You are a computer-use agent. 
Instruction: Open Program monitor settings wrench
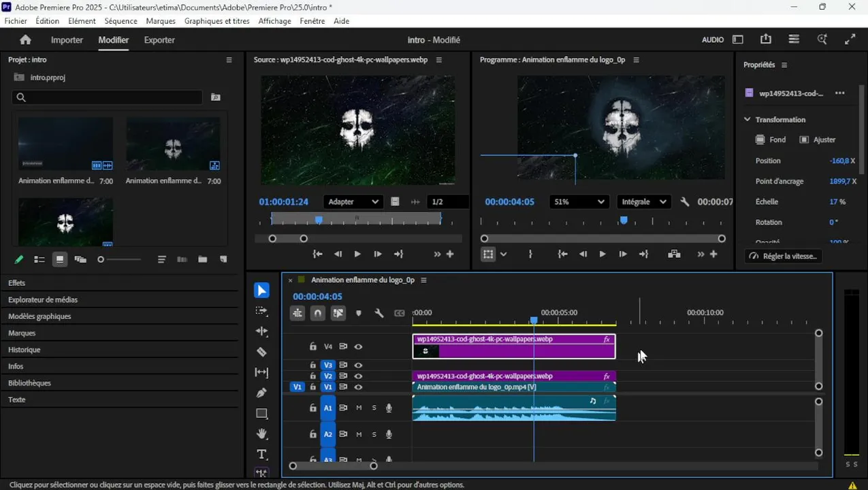click(685, 202)
